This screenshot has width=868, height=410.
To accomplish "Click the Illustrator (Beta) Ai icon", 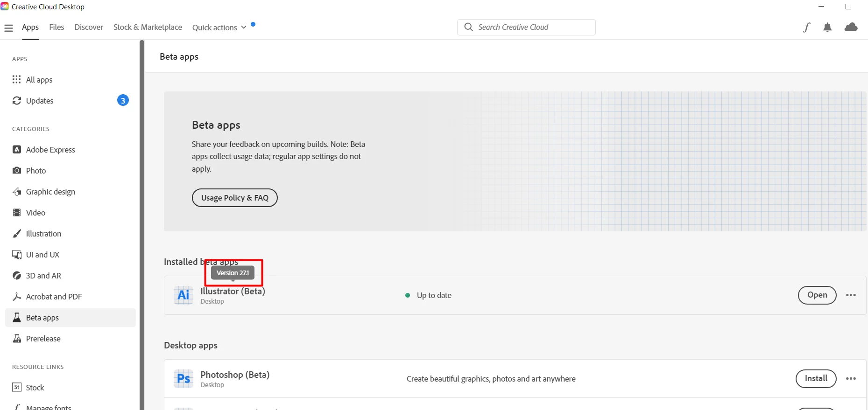I will tap(183, 295).
